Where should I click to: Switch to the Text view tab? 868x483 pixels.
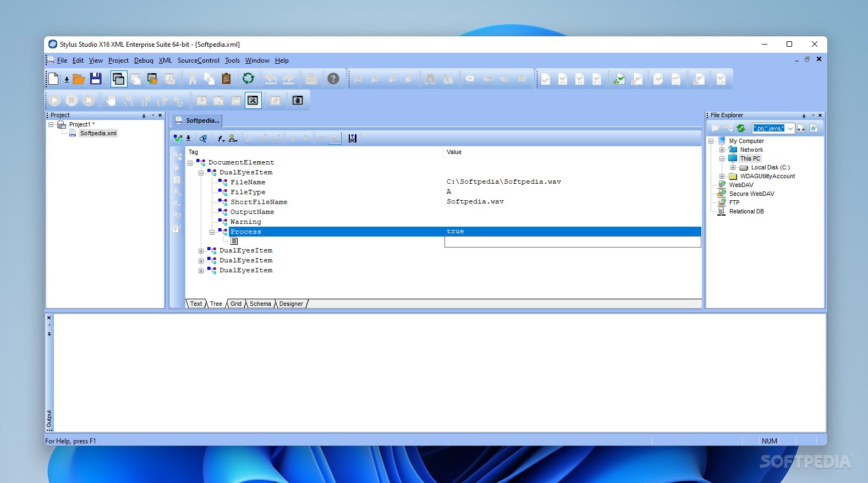coord(196,304)
